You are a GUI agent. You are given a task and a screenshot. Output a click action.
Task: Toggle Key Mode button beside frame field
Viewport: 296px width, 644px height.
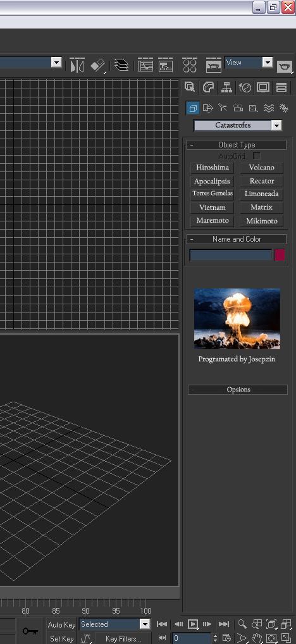point(162,638)
